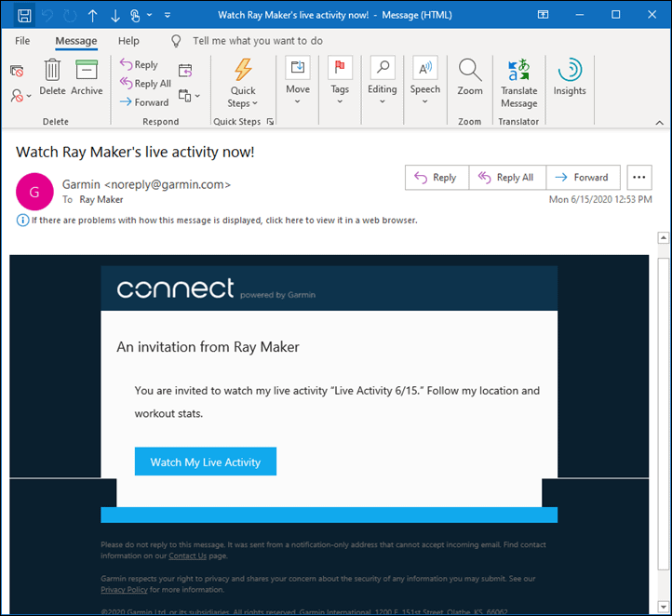Open the Tags flag dropdown
The width and height of the screenshot is (672, 616).
340,81
